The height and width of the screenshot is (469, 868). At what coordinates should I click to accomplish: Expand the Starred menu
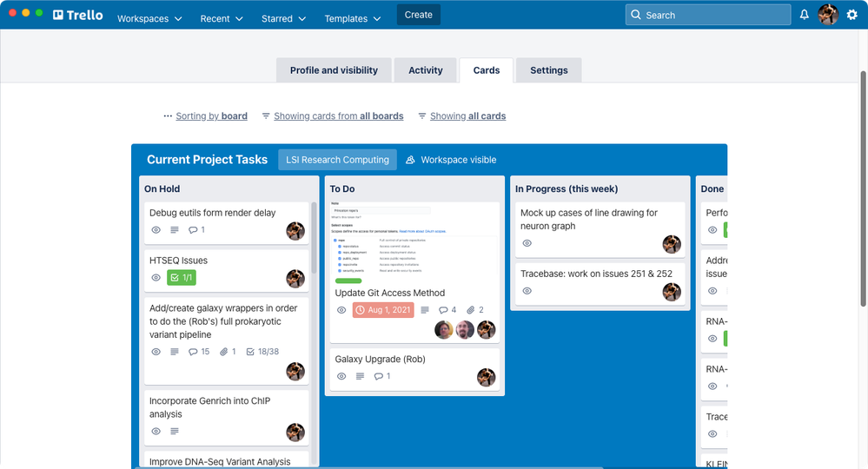pyautogui.click(x=283, y=18)
